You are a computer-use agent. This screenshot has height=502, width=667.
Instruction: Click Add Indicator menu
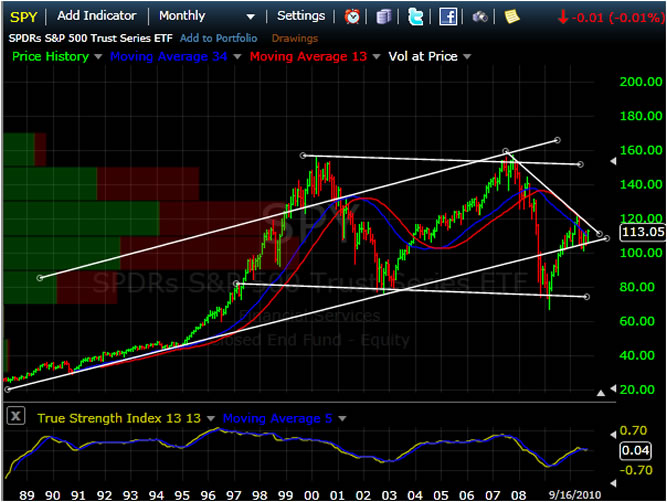coord(96,16)
